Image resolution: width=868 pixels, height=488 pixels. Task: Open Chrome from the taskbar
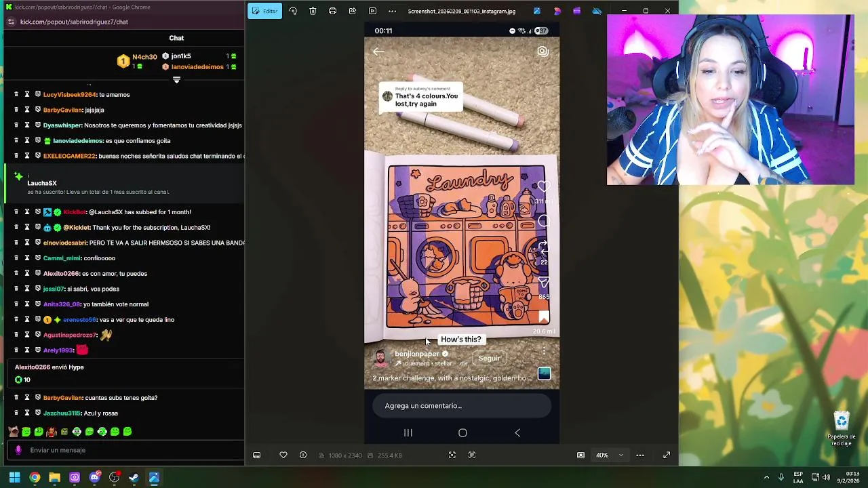pyautogui.click(x=35, y=478)
